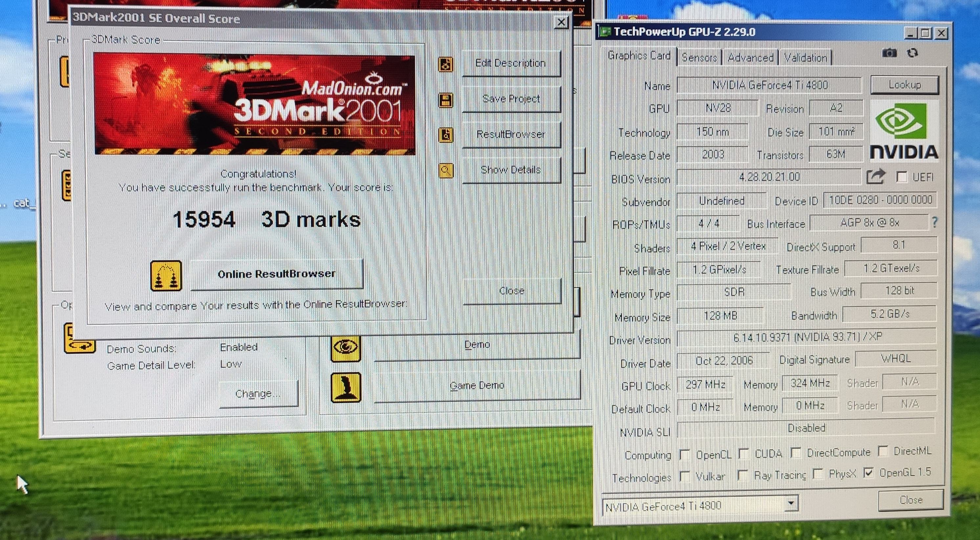Viewport: 980px width, 540px height.
Task: Click the Bus Interface question mark
Action: (x=935, y=222)
